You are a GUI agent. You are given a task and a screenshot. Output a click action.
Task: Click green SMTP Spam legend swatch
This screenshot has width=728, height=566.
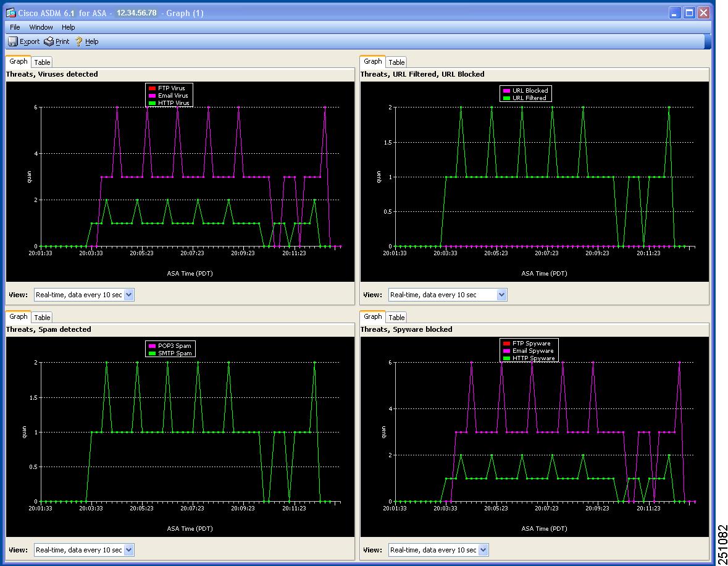[152, 353]
